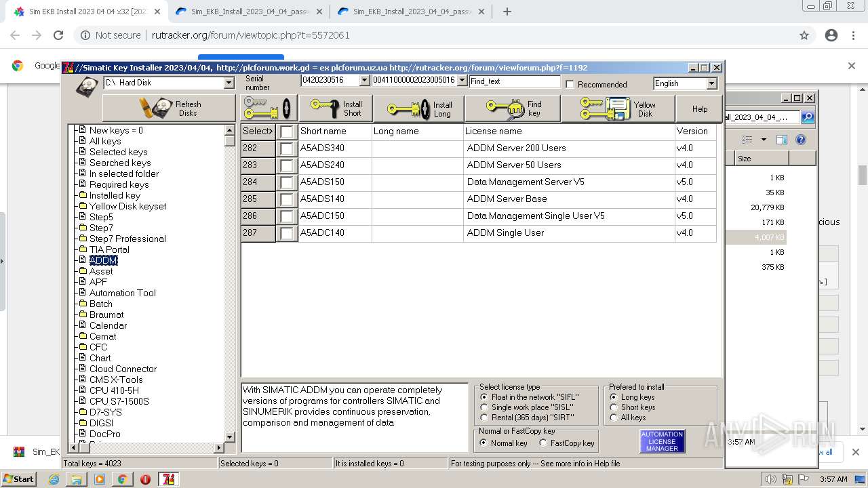The width and height of the screenshot is (868, 488).
Task: Click the Find_text search input field
Action: pos(515,81)
